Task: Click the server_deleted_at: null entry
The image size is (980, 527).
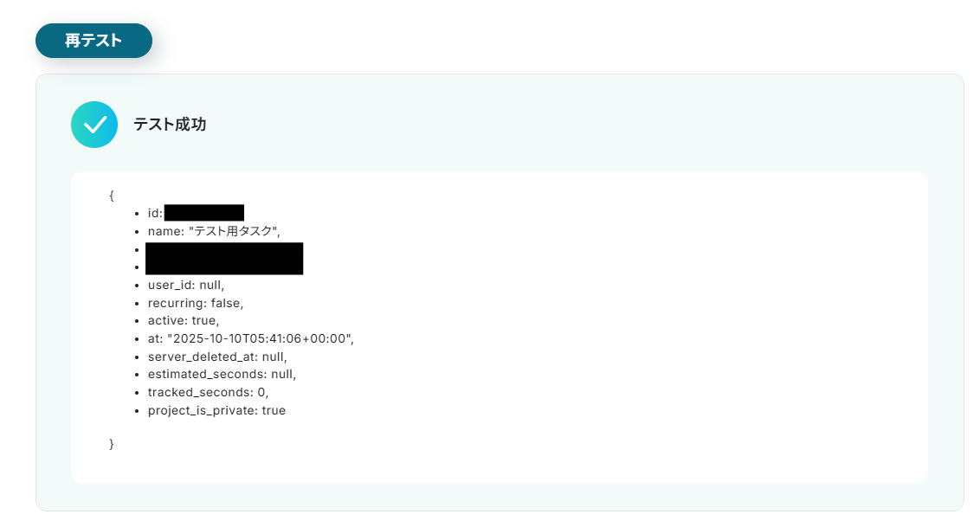Action: coord(217,357)
